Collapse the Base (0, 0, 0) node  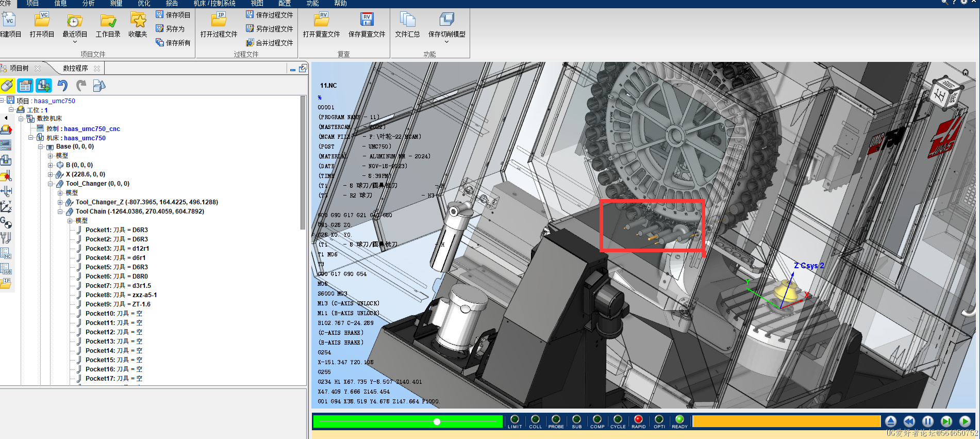coord(41,147)
